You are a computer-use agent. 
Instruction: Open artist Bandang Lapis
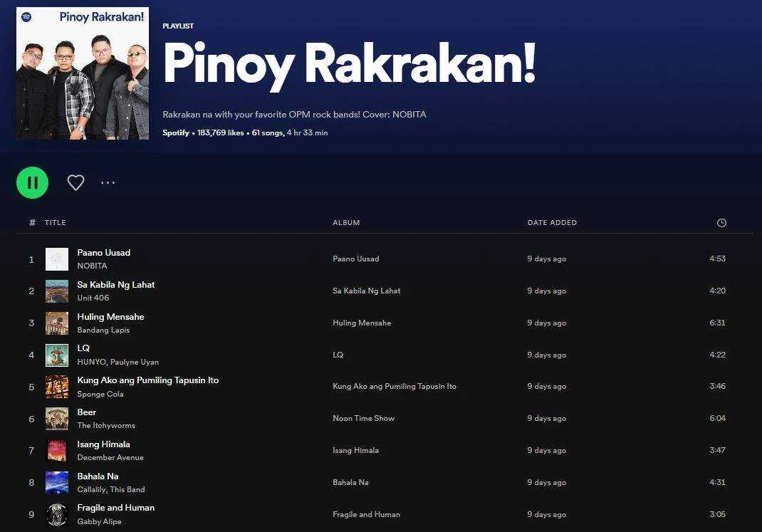point(103,330)
